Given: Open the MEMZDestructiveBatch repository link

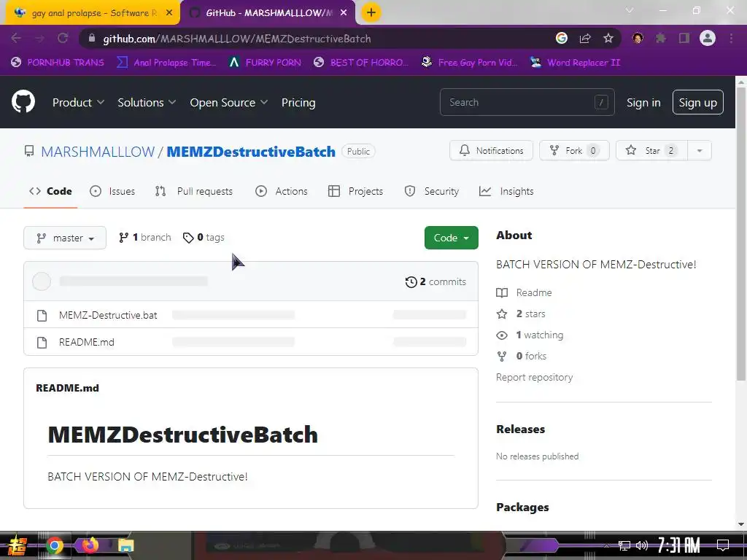Looking at the screenshot, I should (x=251, y=152).
